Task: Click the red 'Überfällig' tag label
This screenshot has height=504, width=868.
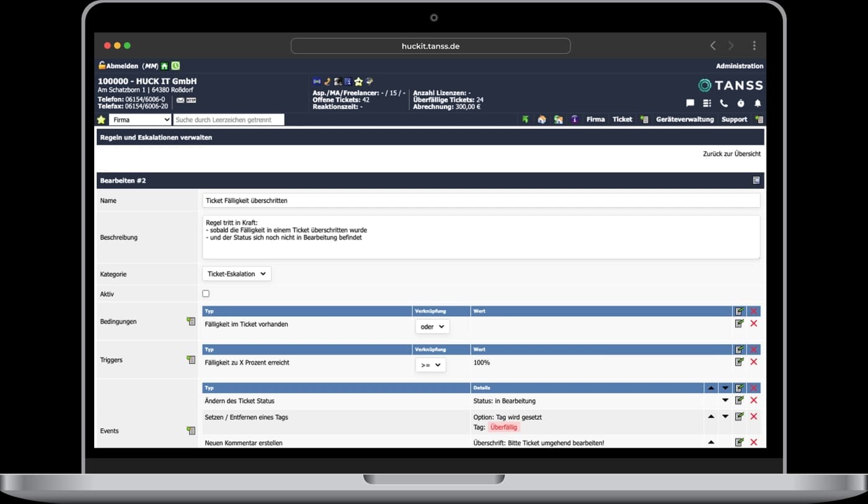Action: [504, 427]
